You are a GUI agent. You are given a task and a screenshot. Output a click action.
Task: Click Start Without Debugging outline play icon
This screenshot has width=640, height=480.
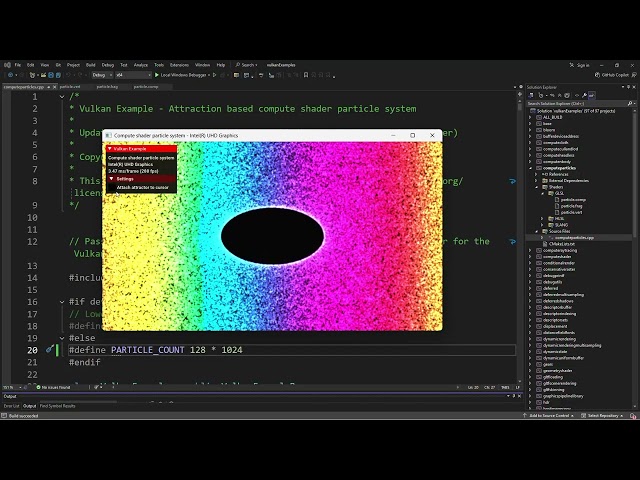click(214, 75)
